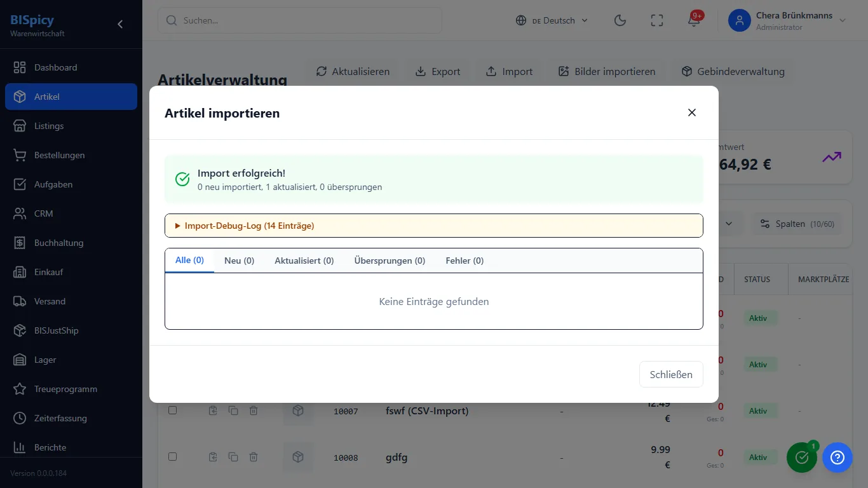The height and width of the screenshot is (488, 868).
Task: Click Aktualisieren in the toolbar
Action: (353, 71)
